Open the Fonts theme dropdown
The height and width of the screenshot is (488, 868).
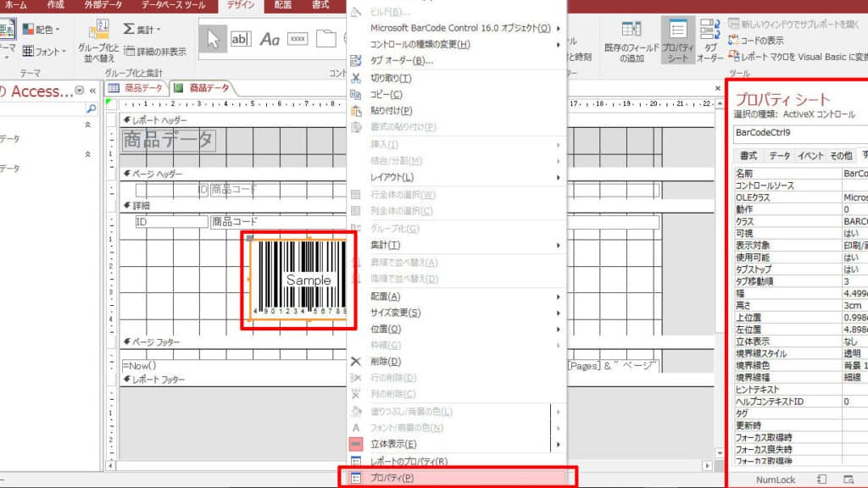[43, 52]
